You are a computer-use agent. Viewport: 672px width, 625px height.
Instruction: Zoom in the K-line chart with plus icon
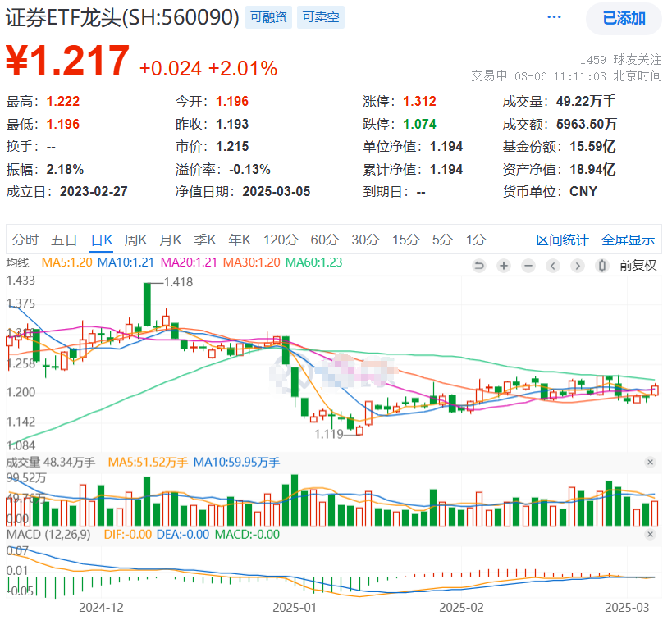click(504, 265)
